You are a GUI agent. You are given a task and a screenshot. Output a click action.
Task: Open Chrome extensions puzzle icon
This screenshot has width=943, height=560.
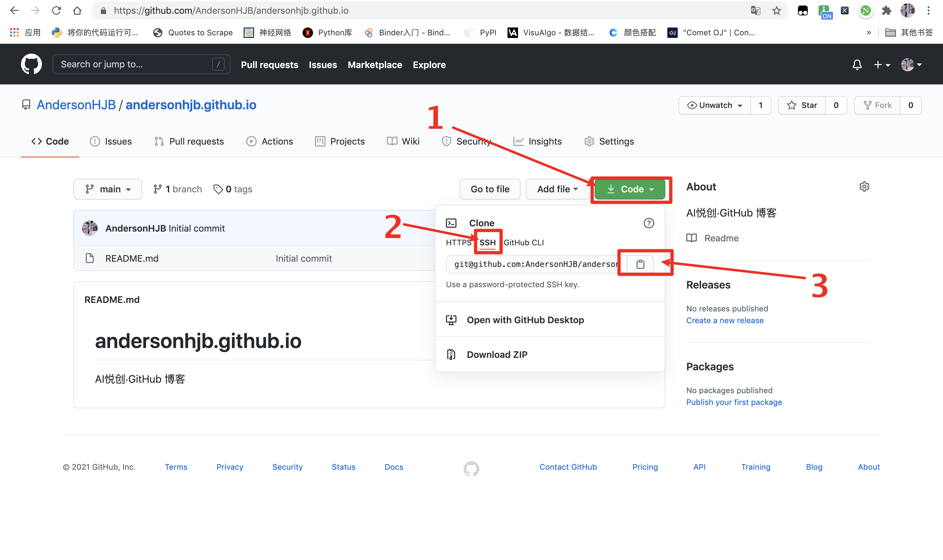pos(886,10)
